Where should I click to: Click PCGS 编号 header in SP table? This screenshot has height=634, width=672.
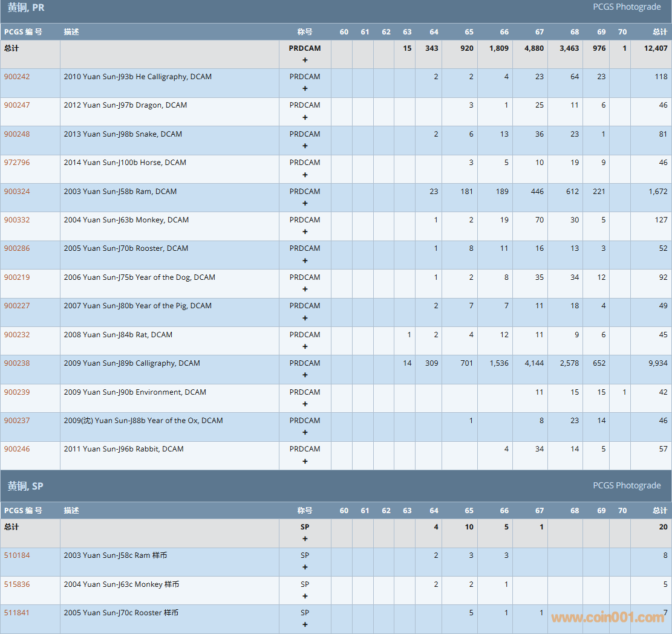pyautogui.click(x=23, y=511)
